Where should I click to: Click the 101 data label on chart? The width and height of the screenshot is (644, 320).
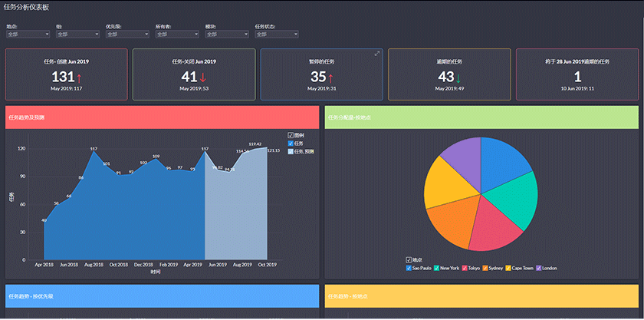(107, 163)
